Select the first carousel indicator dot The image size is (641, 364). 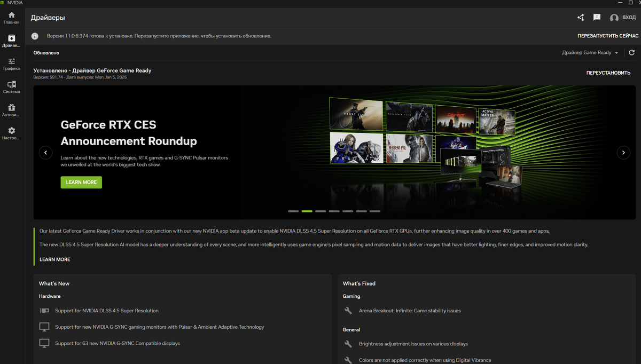pos(293,211)
